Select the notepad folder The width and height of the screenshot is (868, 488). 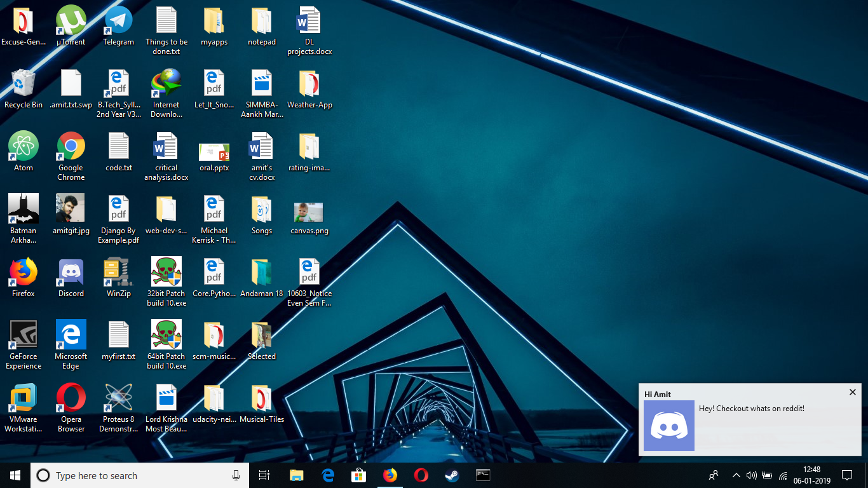pyautogui.click(x=262, y=27)
